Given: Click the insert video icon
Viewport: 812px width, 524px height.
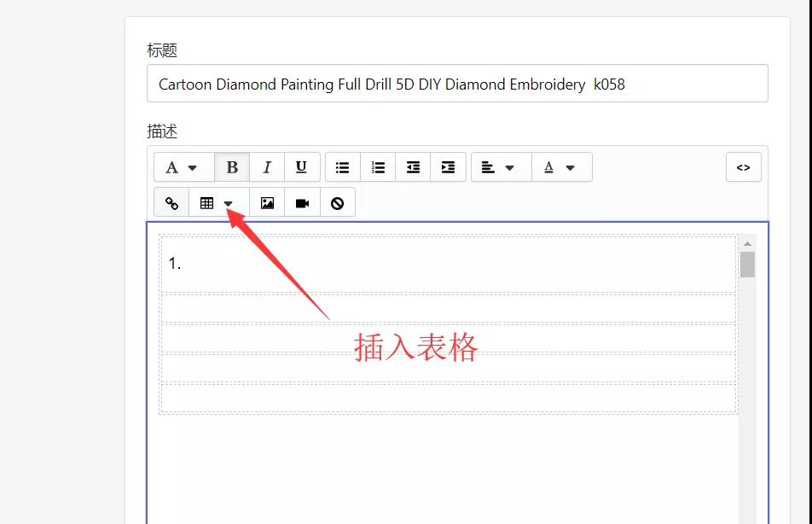Looking at the screenshot, I should point(301,202).
